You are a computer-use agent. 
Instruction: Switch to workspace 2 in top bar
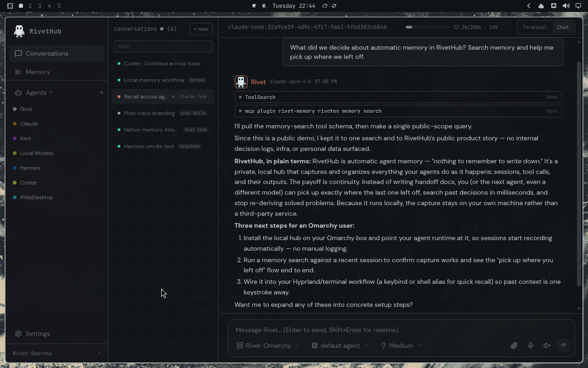coord(30,6)
